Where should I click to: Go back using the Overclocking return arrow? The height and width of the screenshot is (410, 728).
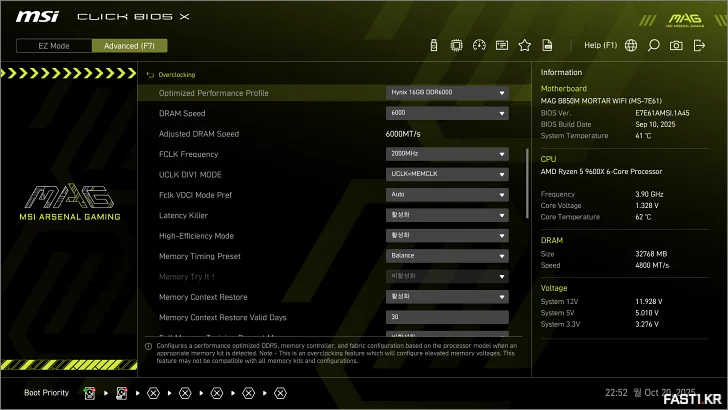pyautogui.click(x=150, y=75)
